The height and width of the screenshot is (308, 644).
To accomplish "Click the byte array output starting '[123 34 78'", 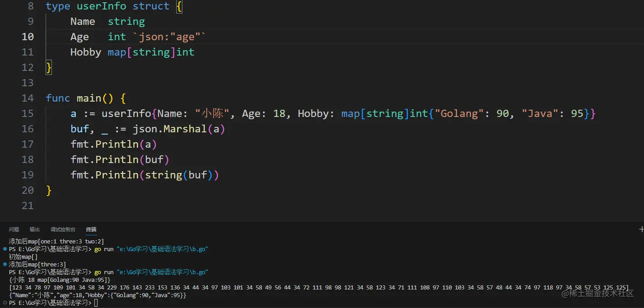I will click(319, 288).
